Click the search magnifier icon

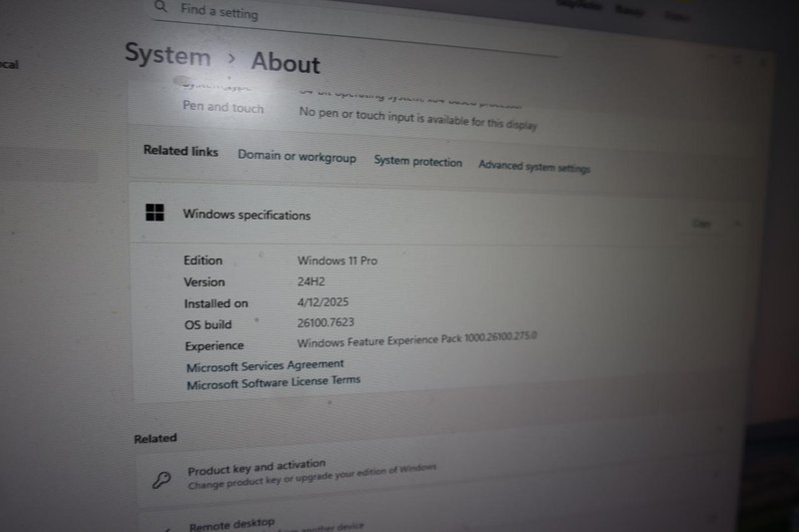coord(161,6)
